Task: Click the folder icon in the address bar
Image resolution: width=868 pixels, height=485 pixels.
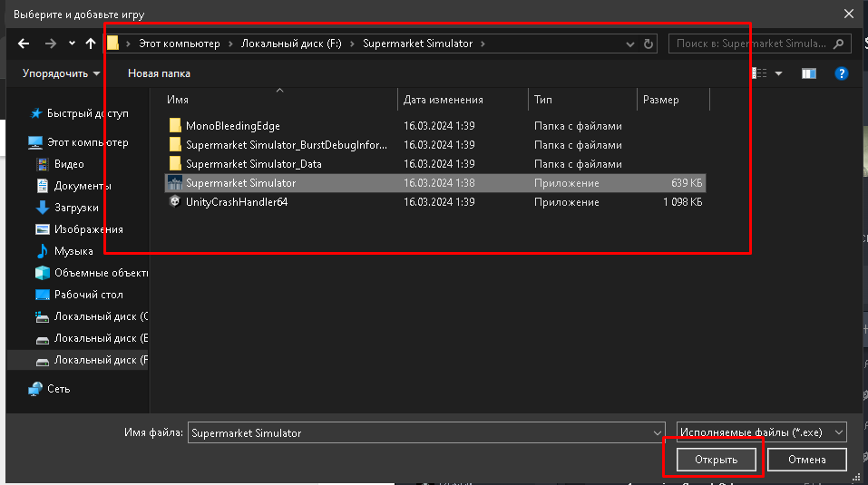Action: (x=113, y=44)
